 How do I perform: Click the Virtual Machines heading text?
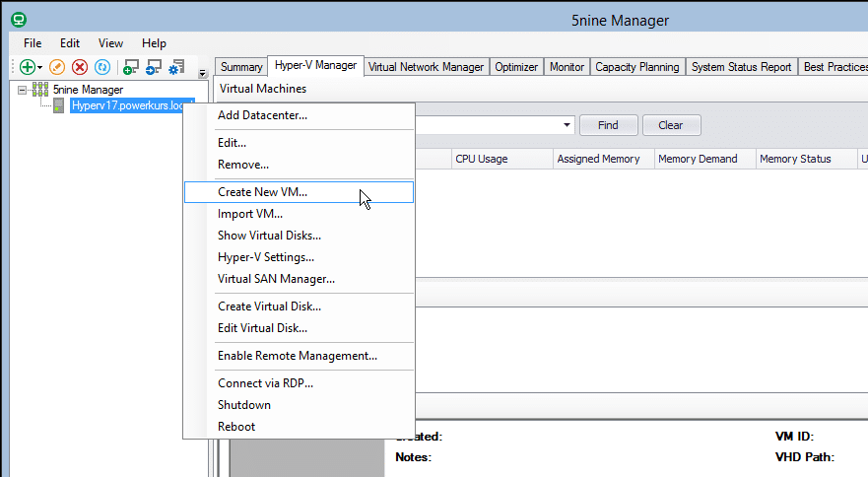[x=263, y=89]
